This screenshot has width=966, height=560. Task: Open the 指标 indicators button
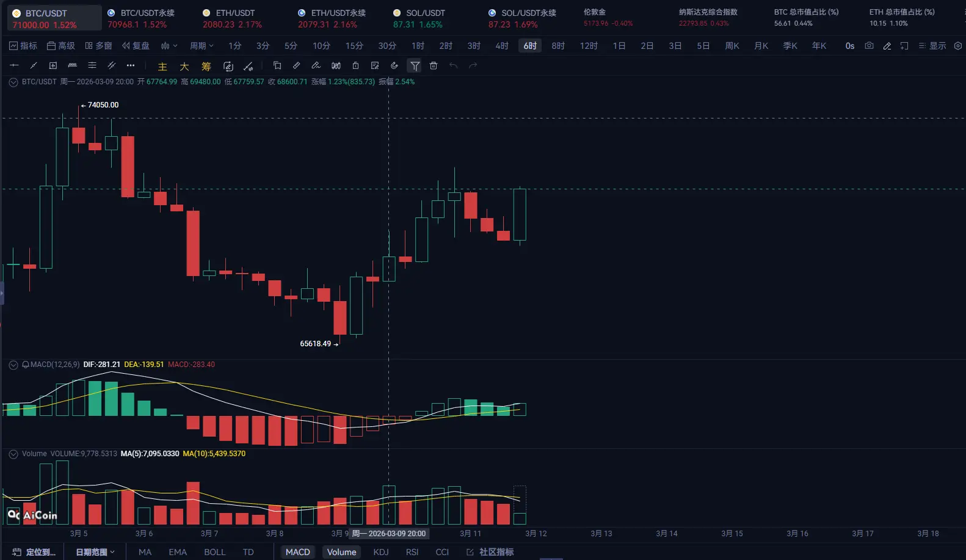[x=23, y=46]
